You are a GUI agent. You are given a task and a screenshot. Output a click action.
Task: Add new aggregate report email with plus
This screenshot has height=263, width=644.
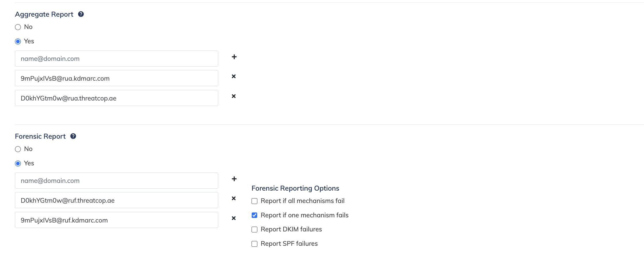click(234, 57)
